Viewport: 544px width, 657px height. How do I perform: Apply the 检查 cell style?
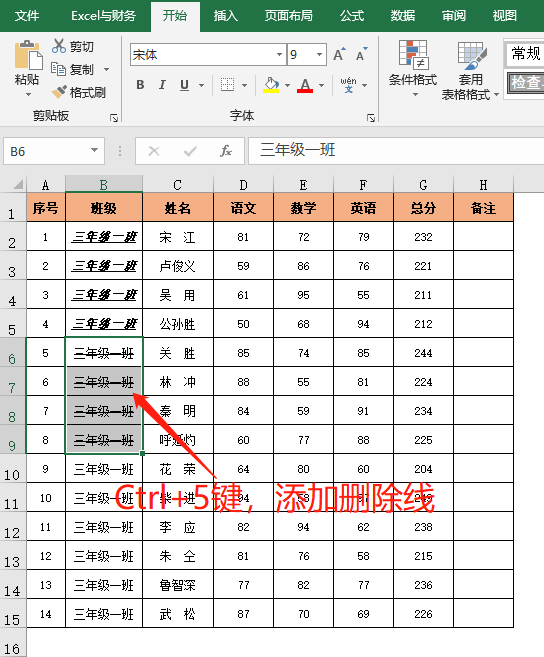tap(525, 82)
